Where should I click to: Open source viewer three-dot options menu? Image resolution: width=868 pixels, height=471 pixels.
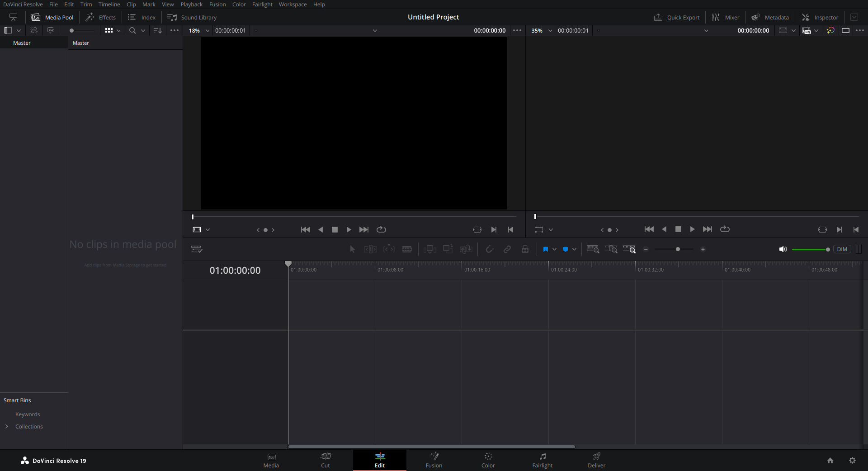click(517, 30)
